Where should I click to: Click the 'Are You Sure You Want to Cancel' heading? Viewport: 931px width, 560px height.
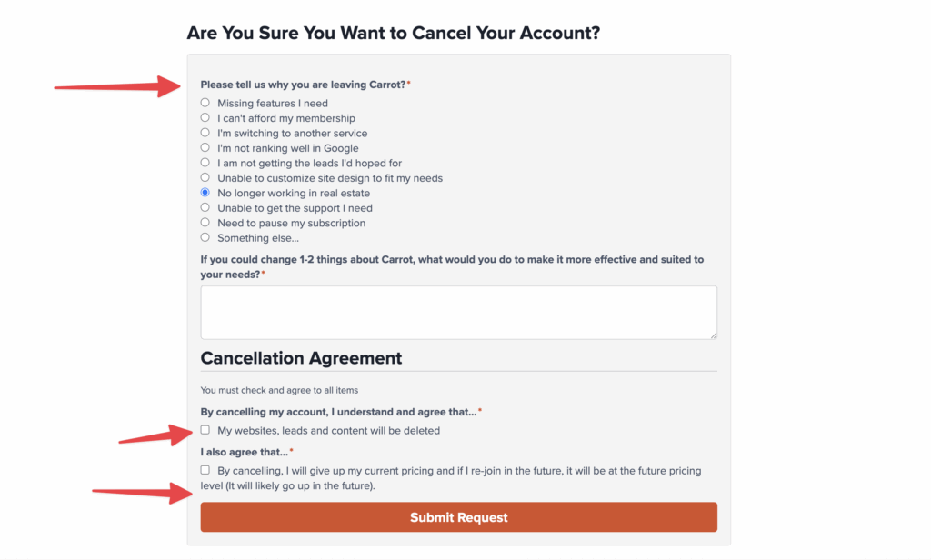394,34
